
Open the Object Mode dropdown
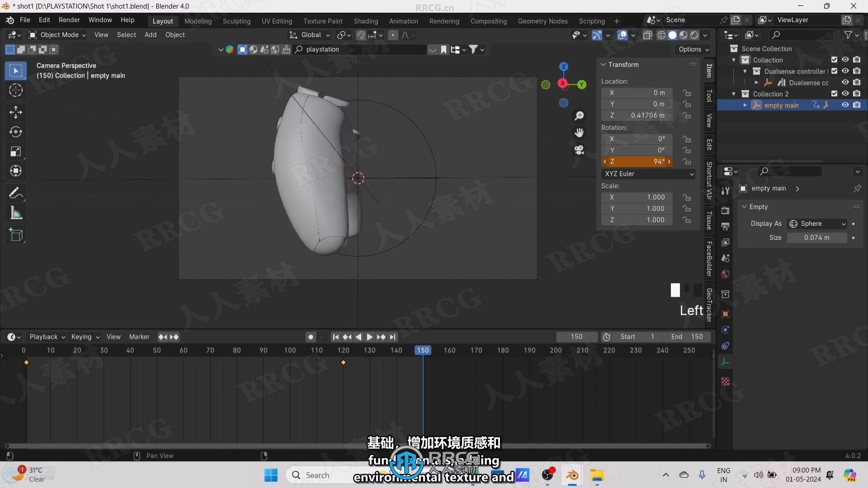pyautogui.click(x=57, y=35)
